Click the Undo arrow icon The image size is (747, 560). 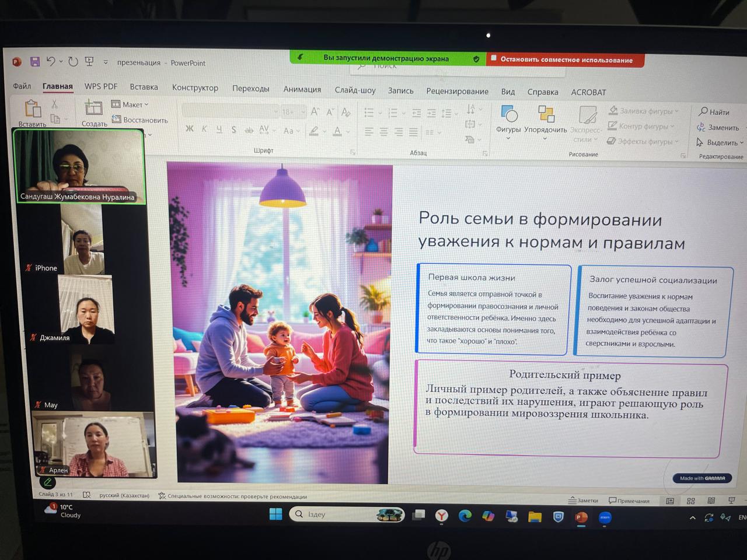(51, 61)
